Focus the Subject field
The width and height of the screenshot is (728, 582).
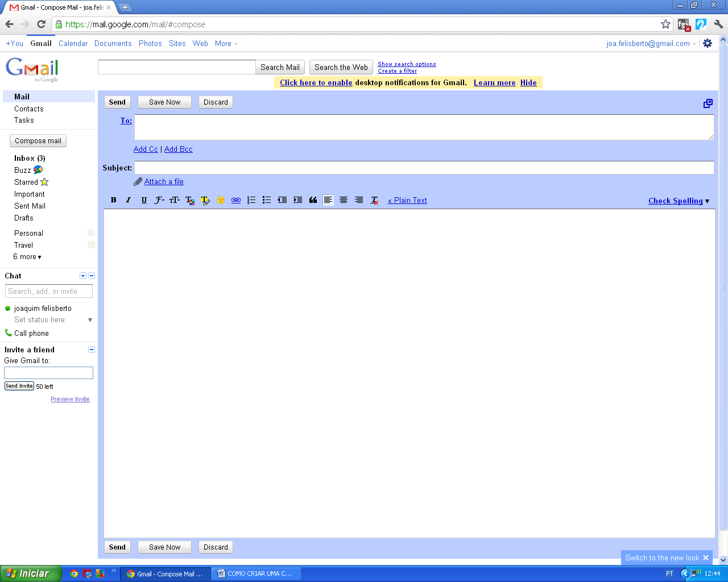click(x=424, y=168)
